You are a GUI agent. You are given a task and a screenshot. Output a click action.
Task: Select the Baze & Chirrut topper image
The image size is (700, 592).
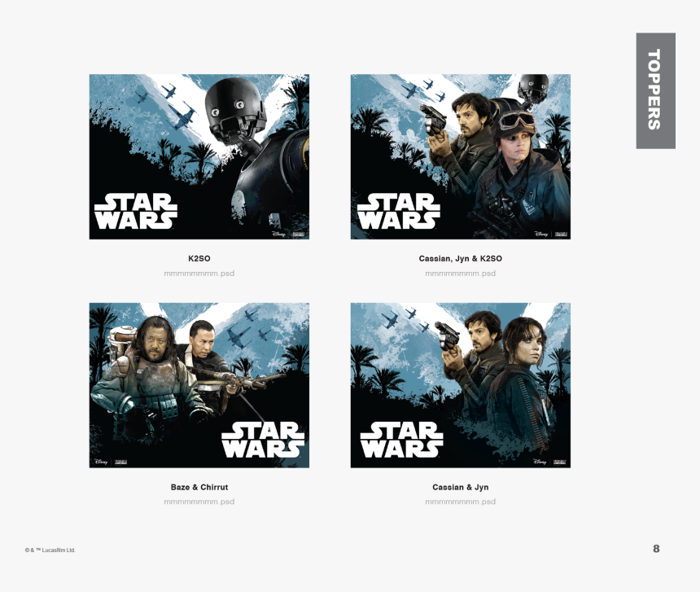pyautogui.click(x=199, y=385)
